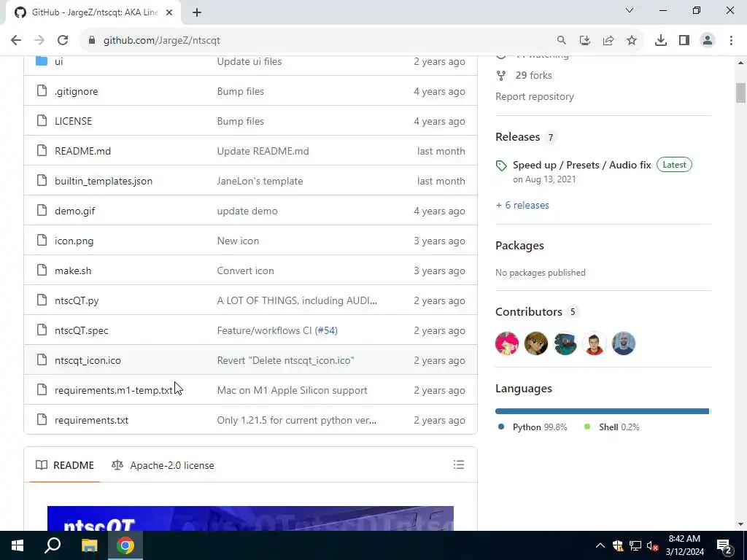Open the ntscqt_icon.ico file
This screenshot has height=560, width=747.
88,360
